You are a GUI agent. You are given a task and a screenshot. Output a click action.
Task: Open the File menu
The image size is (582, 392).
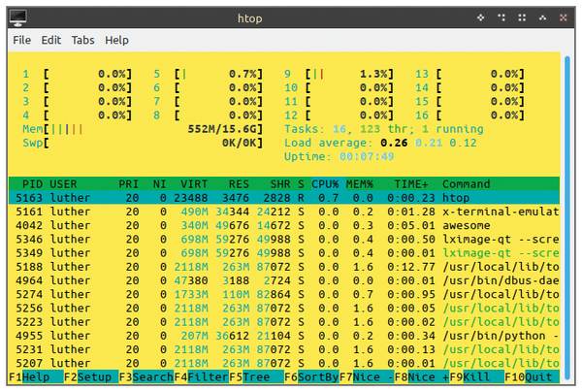click(x=22, y=40)
